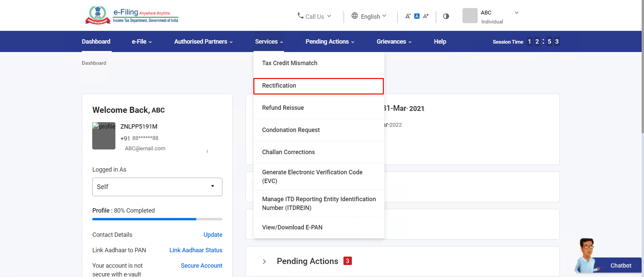Select View/Download E-PAN option
This screenshot has height=277, width=644.
click(x=292, y=227)
